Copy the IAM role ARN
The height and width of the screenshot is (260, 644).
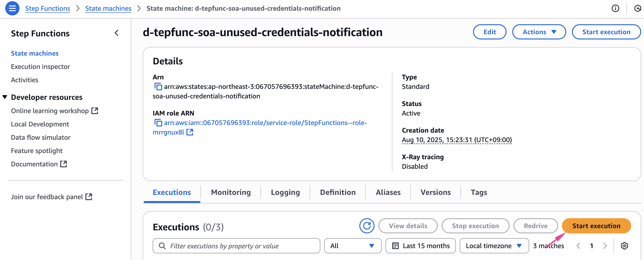(x=158, y=123)
